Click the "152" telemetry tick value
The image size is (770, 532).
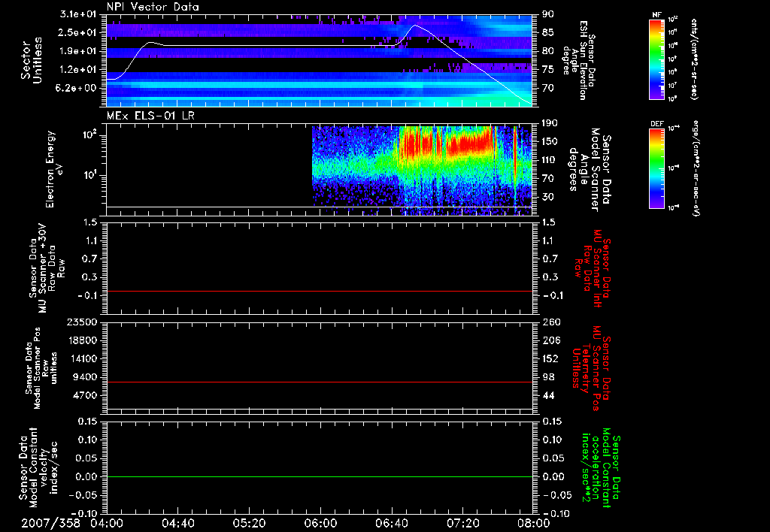tap(550, 358)
